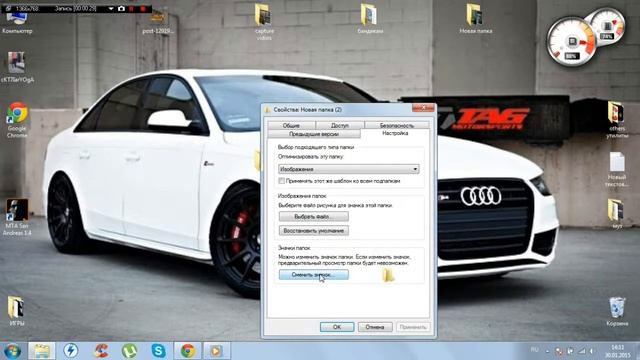Screen dimensions: 640x360
Task: Confirm dialog with the OK button
Action: (337, 327)
